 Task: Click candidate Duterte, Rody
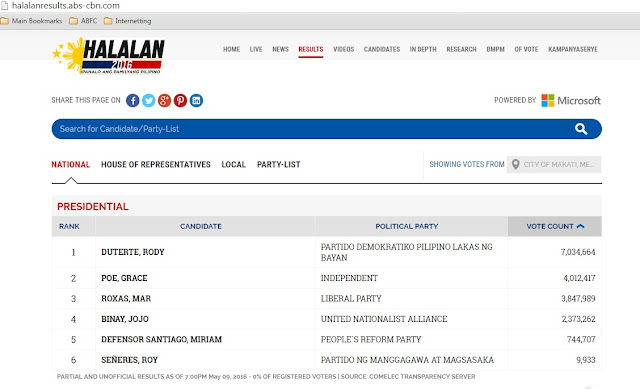coord(133,252)
